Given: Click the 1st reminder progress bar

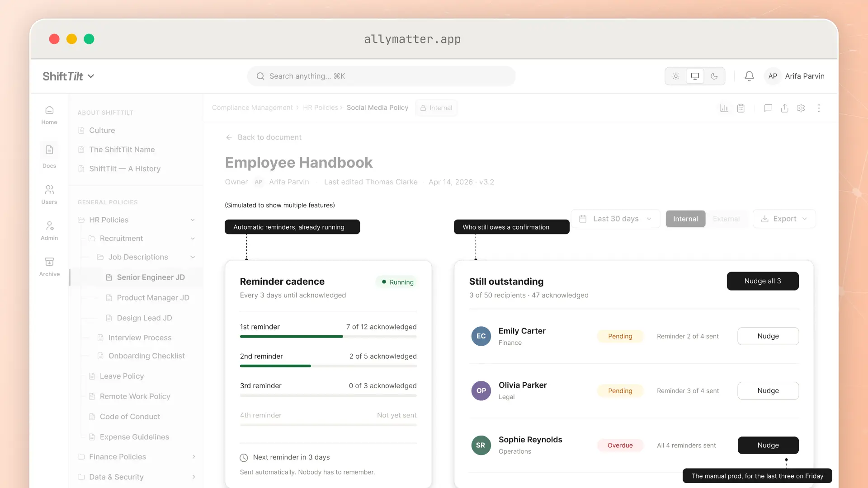Looking at the screenshot, I should pos(328,337).
